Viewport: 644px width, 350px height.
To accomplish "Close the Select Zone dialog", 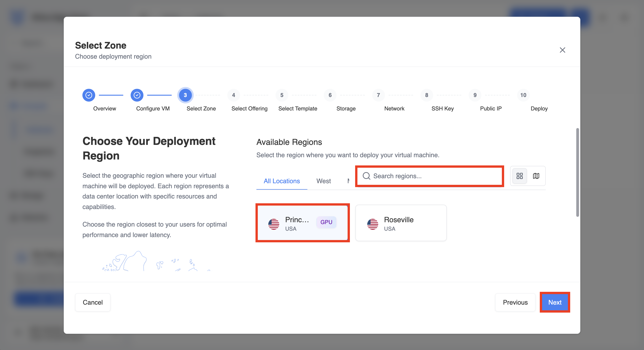I will pos(562,50).
